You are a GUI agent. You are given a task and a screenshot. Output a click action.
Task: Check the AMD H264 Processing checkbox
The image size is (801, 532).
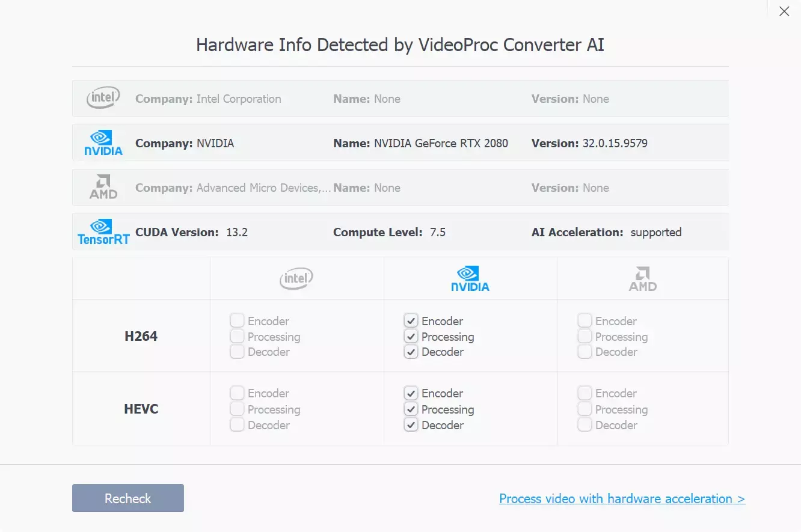point(585,337)
